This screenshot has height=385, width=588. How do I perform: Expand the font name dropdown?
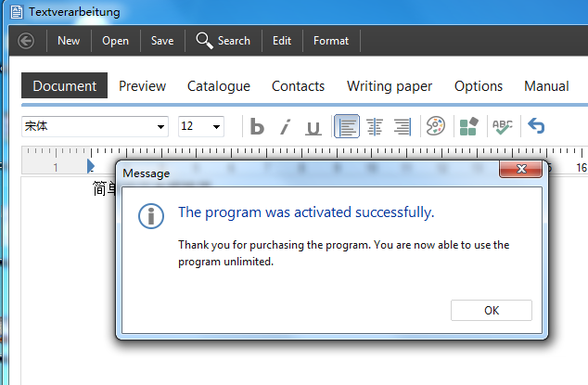pyautogui.click(x=161, y=126)
